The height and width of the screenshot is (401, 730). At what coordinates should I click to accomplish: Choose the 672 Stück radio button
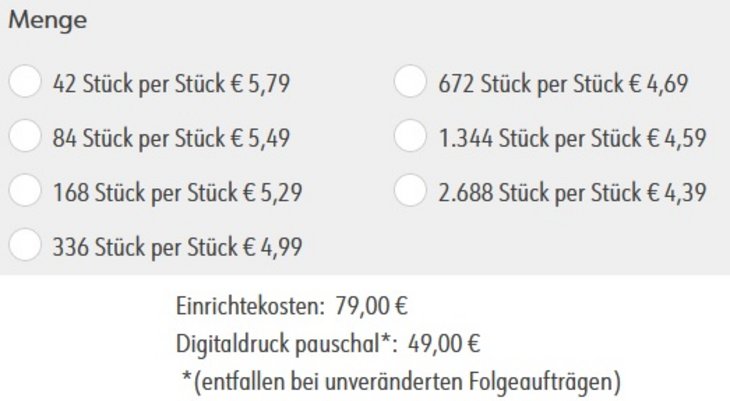tap(410, 81)
